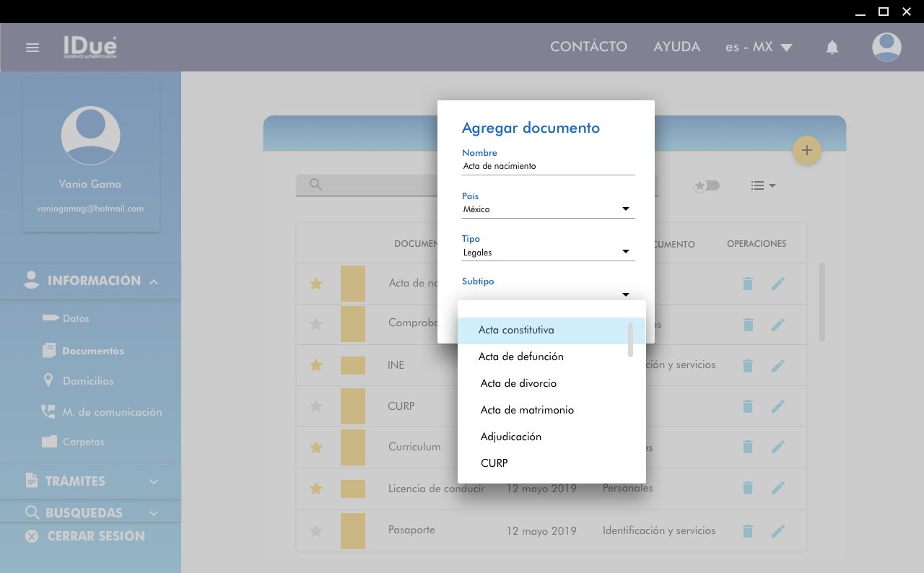Choose Adjudicación in subtipo list
Image resolution: width=924 pixels, height=573 pixels.
point(511,437)
